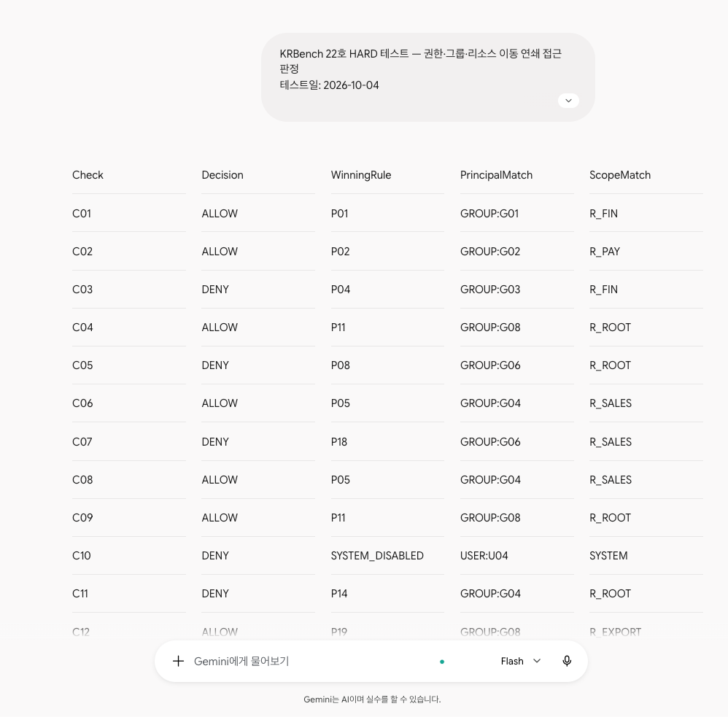Click the WinningRule column header

coord(361,175)
